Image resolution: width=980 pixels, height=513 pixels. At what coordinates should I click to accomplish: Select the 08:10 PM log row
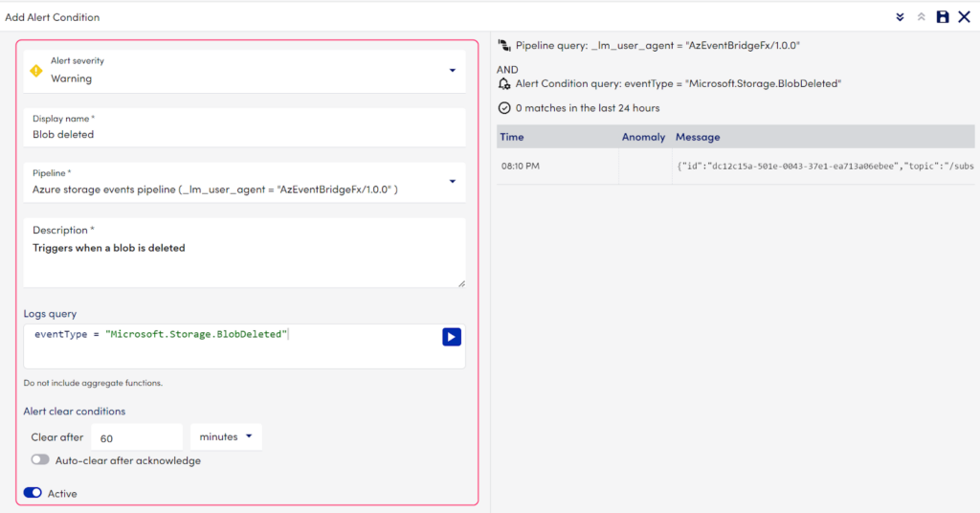click(736, 167)
